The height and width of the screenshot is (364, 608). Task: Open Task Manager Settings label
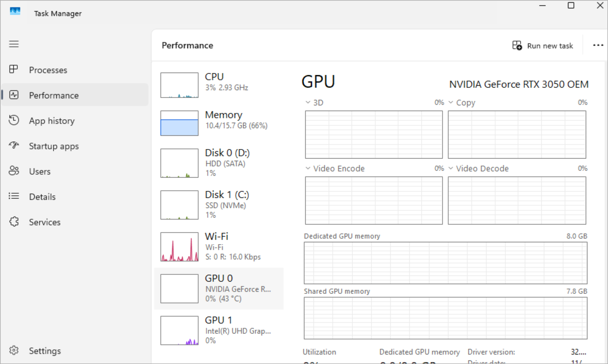click(45, 351)
